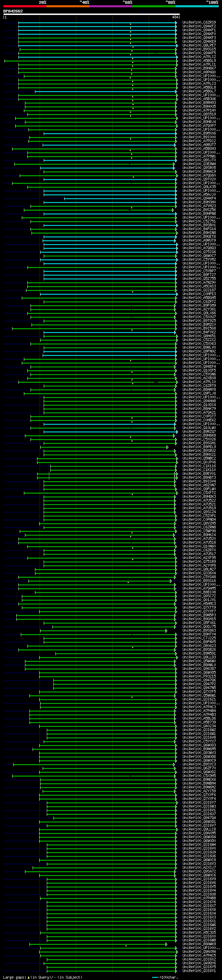
Task: Open hit UniRef100_A9PAQ0
Action: [199, 72]
